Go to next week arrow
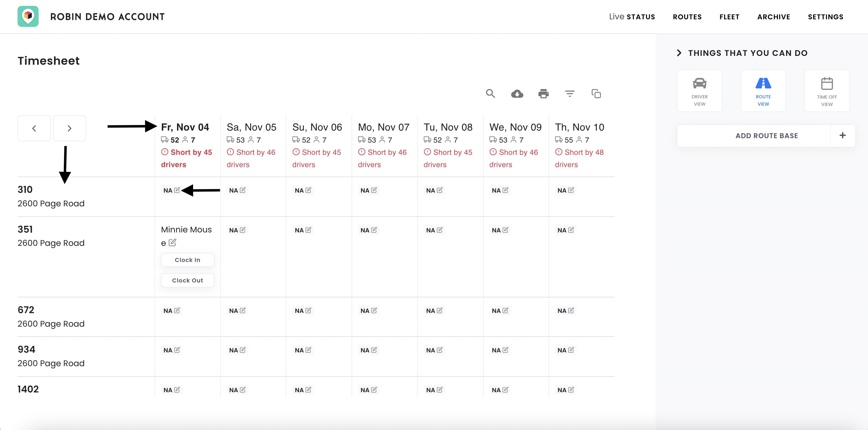 tap(69, 128)
